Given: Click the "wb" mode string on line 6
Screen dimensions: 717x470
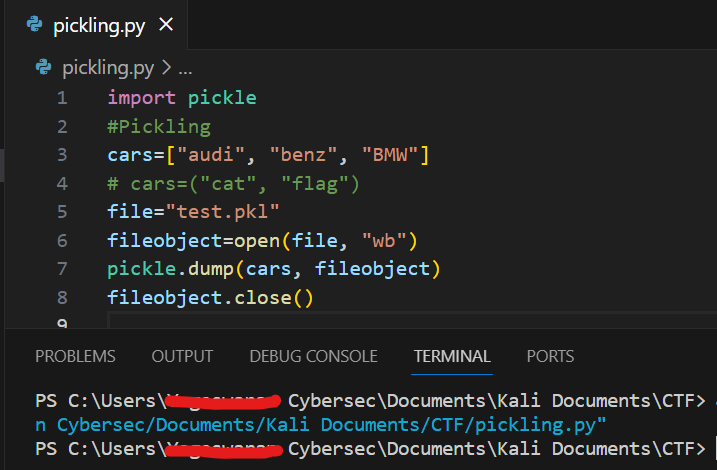Looking at the screenshot, I should click(x=384, y=241).
